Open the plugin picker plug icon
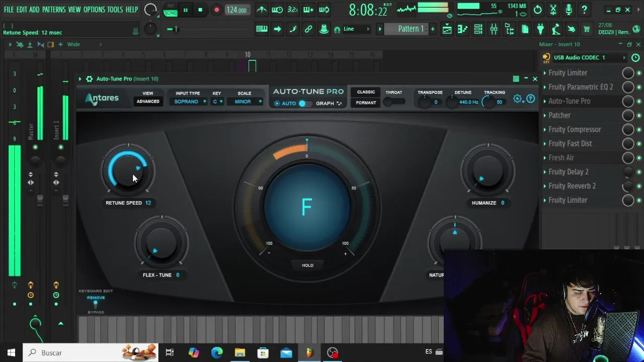The width and height of the screenshot is (644, 362). coord(540,29)
